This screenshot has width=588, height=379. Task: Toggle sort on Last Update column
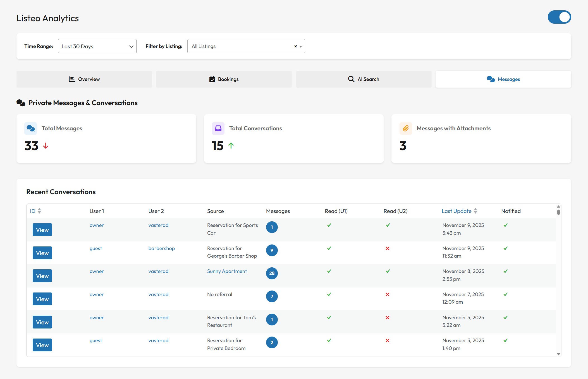475,211
